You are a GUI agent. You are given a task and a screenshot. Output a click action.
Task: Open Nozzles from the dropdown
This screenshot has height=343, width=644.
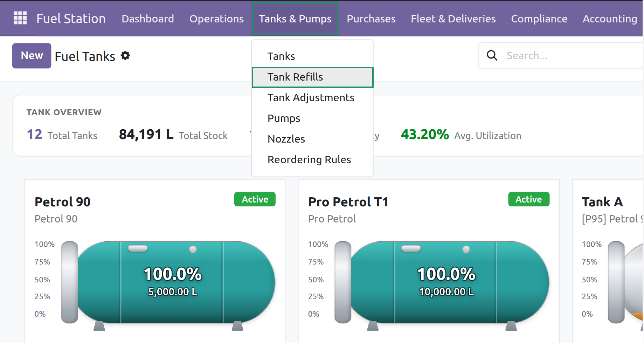312,139
